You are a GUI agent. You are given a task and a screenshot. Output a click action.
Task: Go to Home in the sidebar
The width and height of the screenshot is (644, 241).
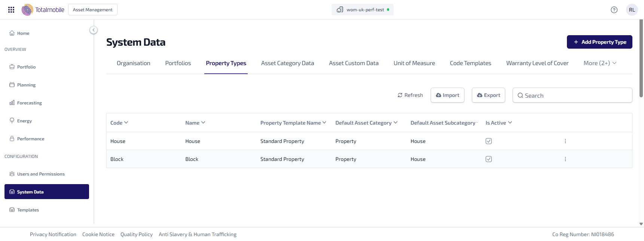(x=23, y=33)
